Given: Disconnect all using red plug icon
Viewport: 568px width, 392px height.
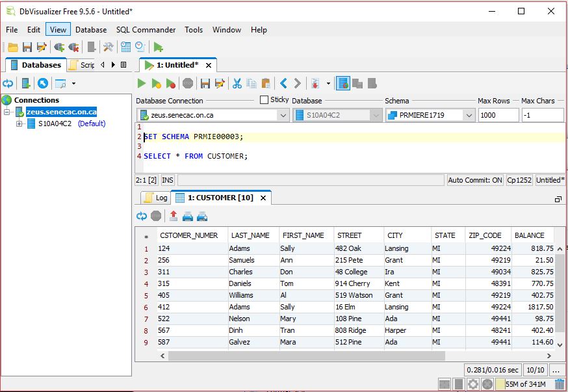Looking at the screenshot, I should click(x=73, y=47).
